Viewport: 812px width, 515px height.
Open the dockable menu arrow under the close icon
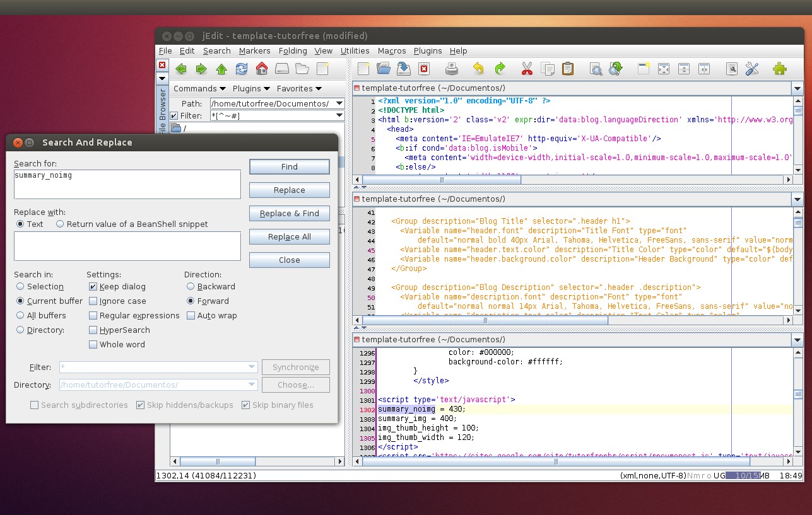(162, 78)
